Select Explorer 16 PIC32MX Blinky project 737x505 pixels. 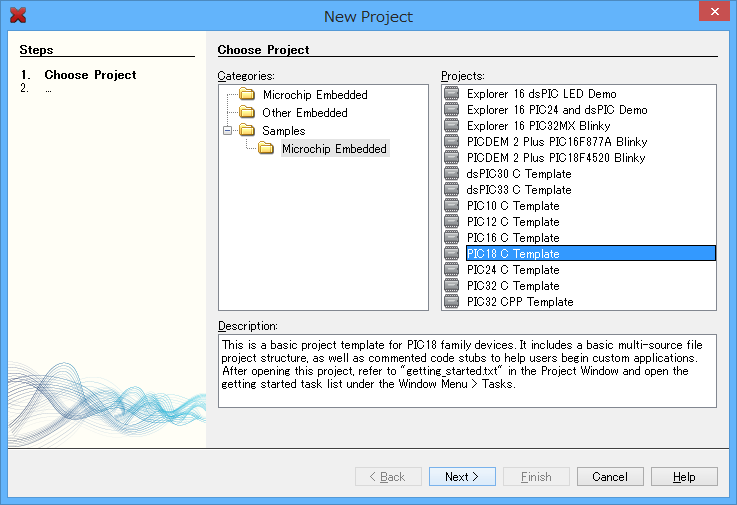[x=538, y=126]
